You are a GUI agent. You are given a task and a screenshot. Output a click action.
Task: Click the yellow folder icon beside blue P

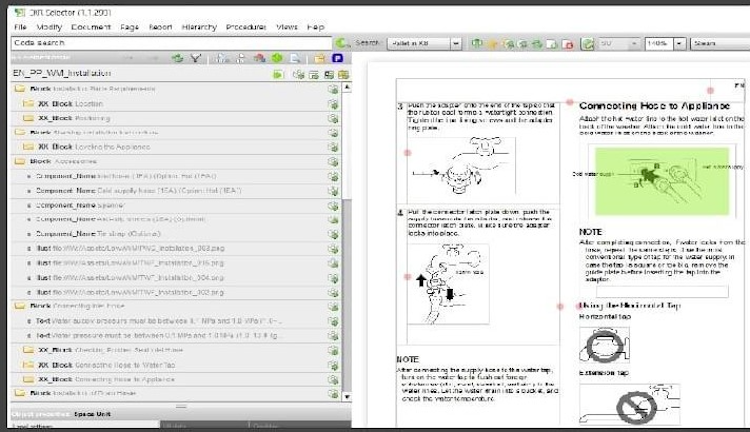320,58
